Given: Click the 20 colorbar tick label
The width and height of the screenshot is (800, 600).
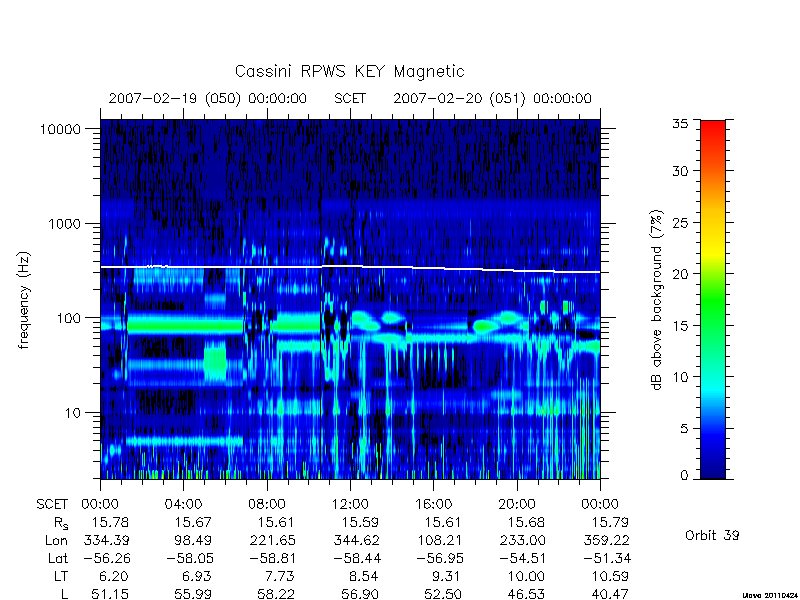Looking at the screenshot, I should pos(680,274).
